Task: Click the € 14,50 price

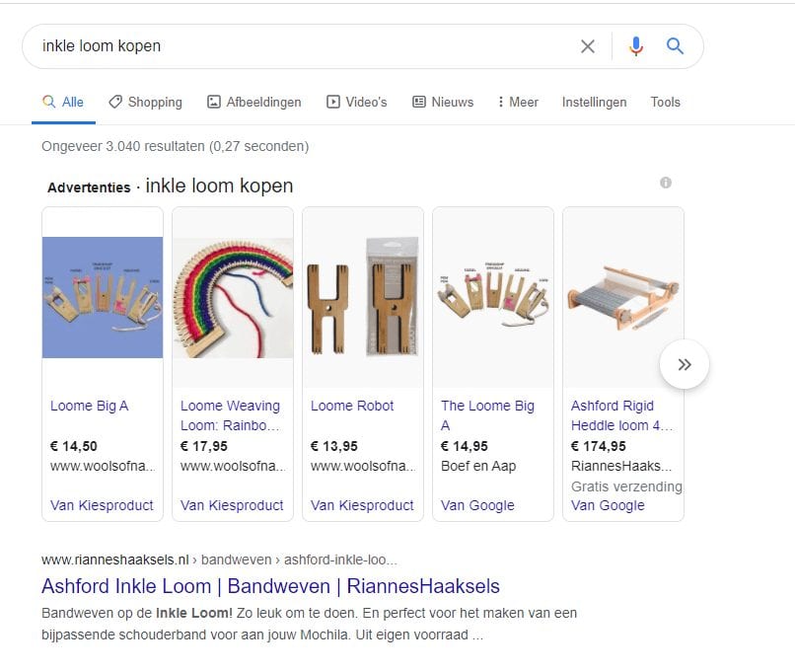Action: [74, 446]
